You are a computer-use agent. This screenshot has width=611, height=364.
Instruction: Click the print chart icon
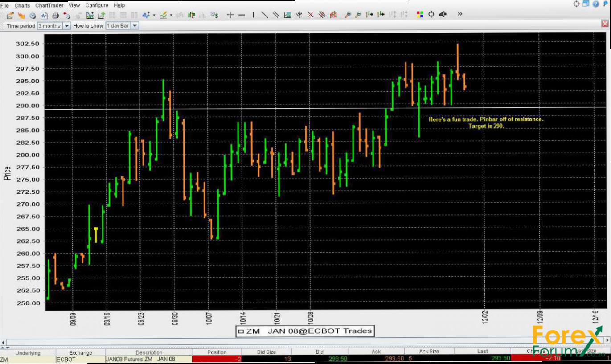[x=55, y=15]
